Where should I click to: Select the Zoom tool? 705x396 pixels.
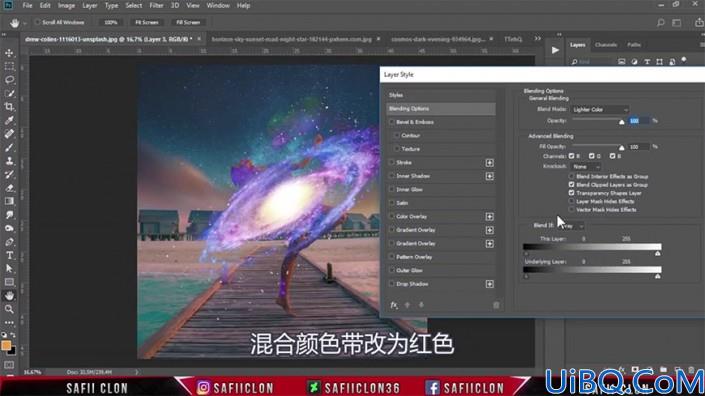tap(9, 309)
